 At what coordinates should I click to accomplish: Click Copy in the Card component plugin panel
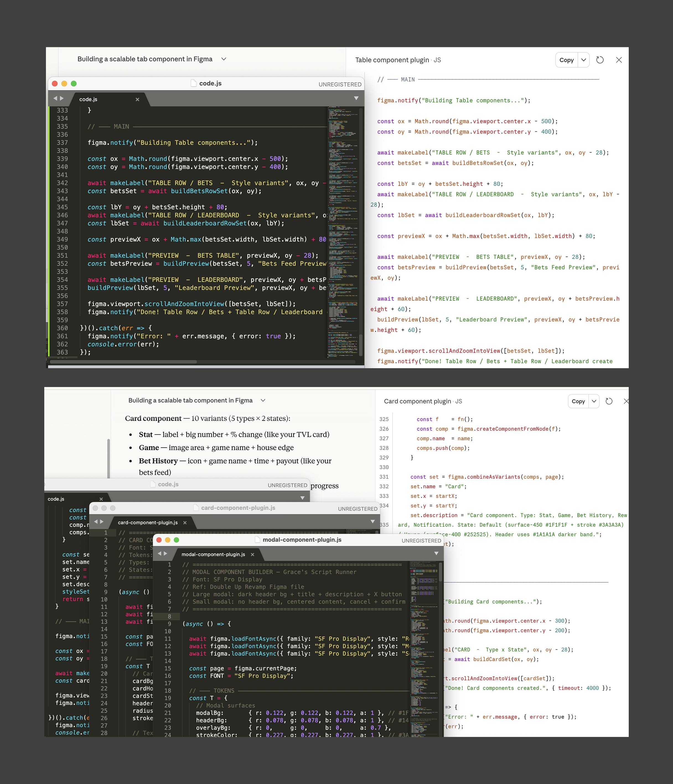click(x=578, y=401)
